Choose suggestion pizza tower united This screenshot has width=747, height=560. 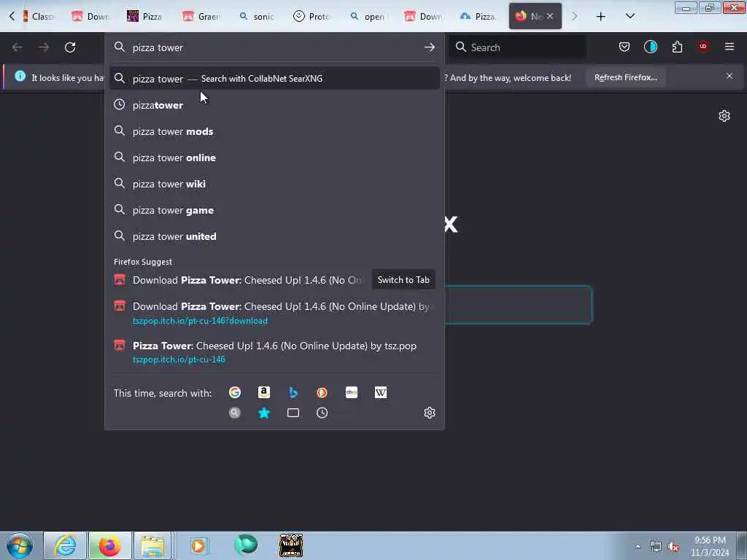(274, 236)
